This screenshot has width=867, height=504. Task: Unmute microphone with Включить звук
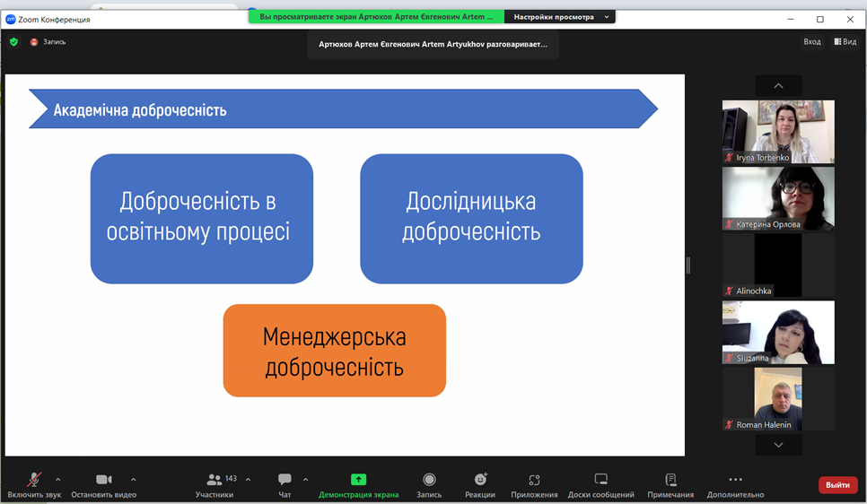(x=34, y=480)
